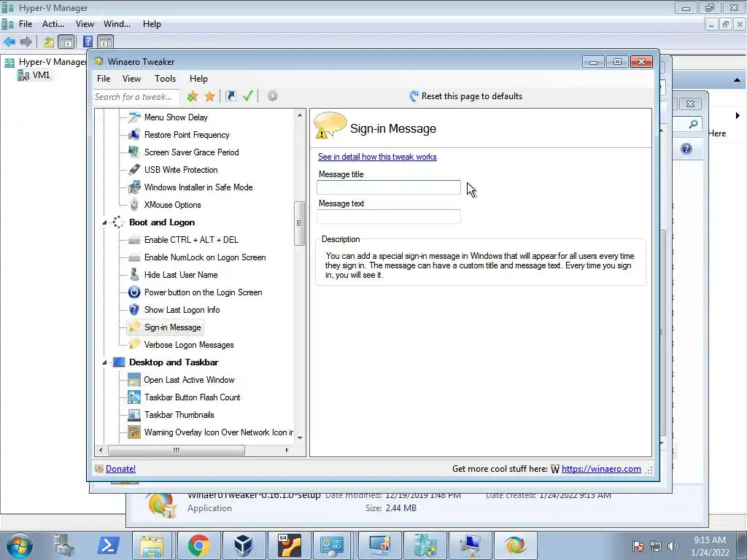Open Hyper-V Manager File menu
This screenshot has width=747, height=560.
26,24
